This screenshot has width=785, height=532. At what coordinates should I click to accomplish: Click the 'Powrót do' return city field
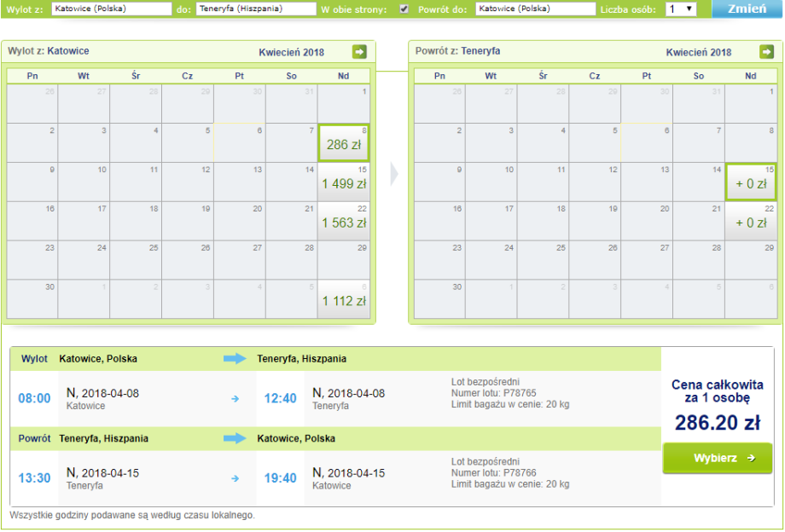tap(535, 9)
